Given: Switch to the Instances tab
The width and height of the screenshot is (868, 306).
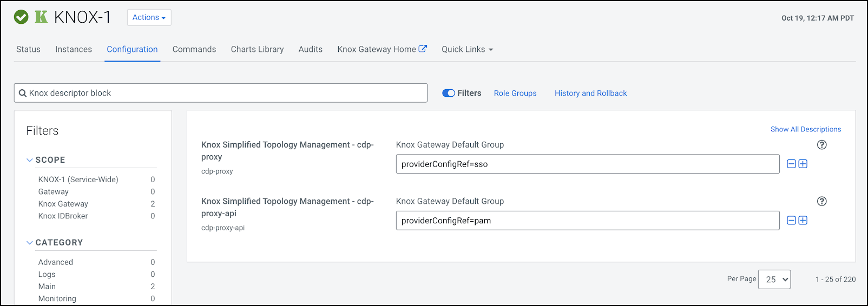Looking at the screenshot, I should point(74,49).
